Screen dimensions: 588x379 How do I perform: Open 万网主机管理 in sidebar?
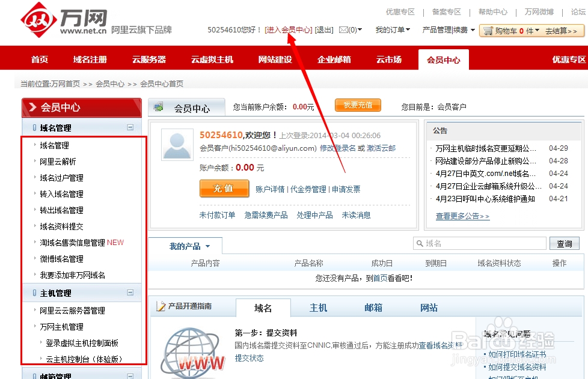[61, 327]
